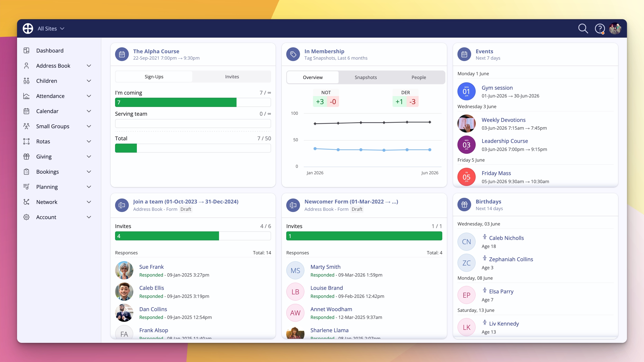
Task: Click the In Membership tag icon
Action: pyautogui.click(x=293, y=54)
